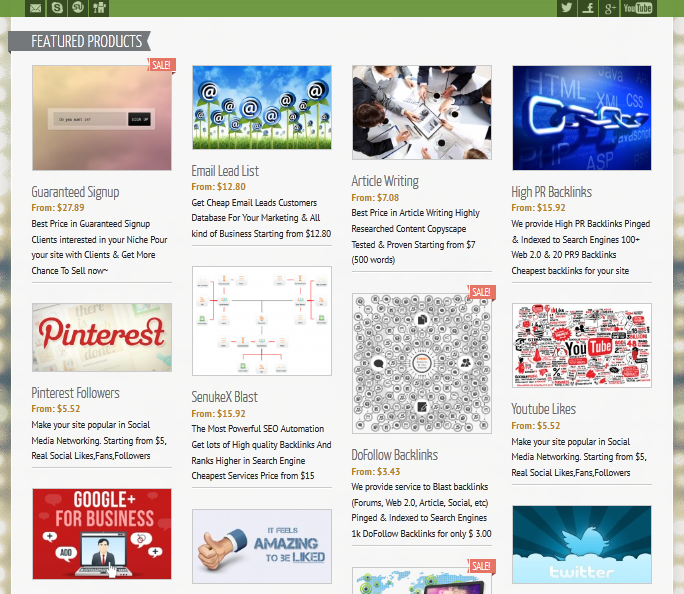Click the Youtube Likes price From: $5.52
This screenshot has height=594, width=684.
point(536,426)
